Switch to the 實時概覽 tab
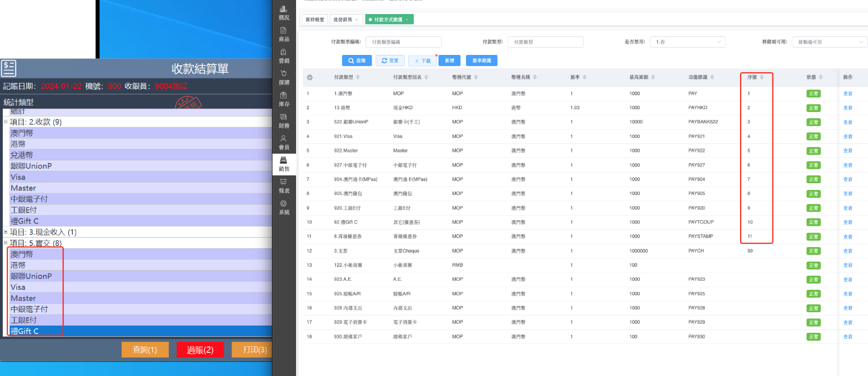Viewport: 868px width, 376px height. [x=315, y=20]
